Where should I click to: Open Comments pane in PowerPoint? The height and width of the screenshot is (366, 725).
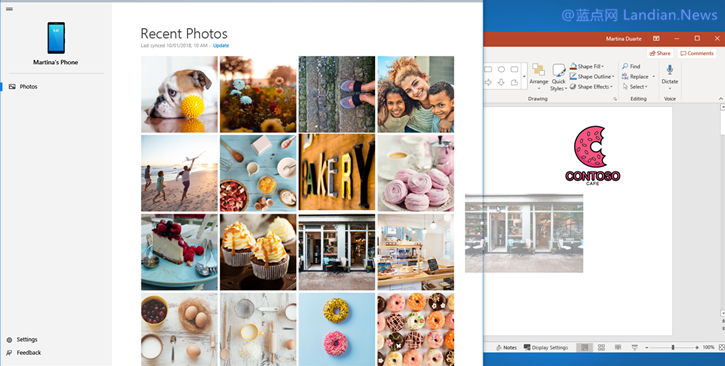coord(697,53)
